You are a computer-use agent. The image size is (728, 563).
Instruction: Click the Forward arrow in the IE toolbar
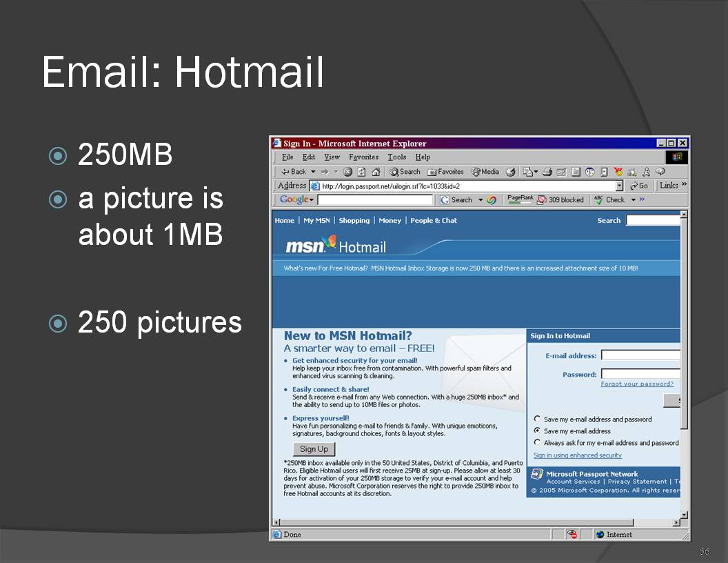pyautogui.click(x=325, y=172)
